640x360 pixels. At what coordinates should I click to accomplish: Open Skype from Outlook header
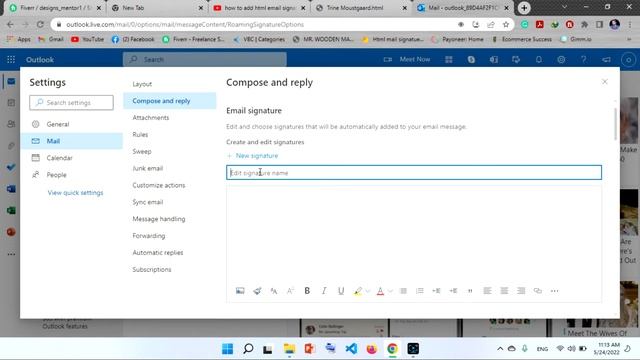coord(471,60)
